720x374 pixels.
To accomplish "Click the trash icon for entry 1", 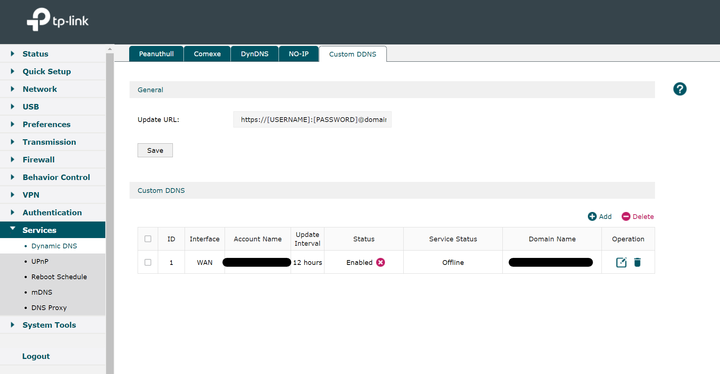I will coord(637,262).
